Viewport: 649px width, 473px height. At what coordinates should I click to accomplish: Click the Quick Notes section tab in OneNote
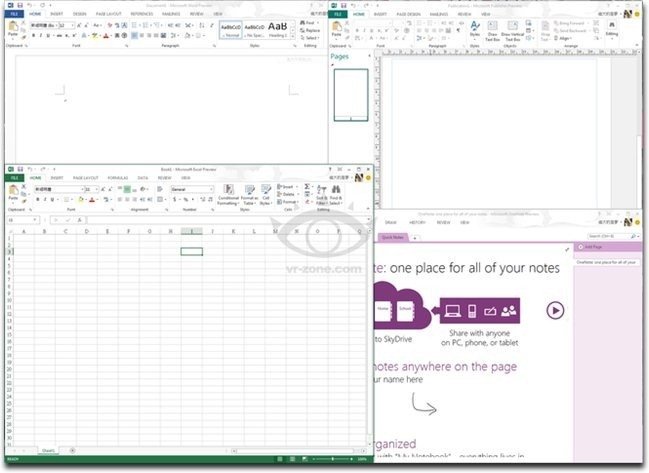pyautogui.click(x=393, y=238)
